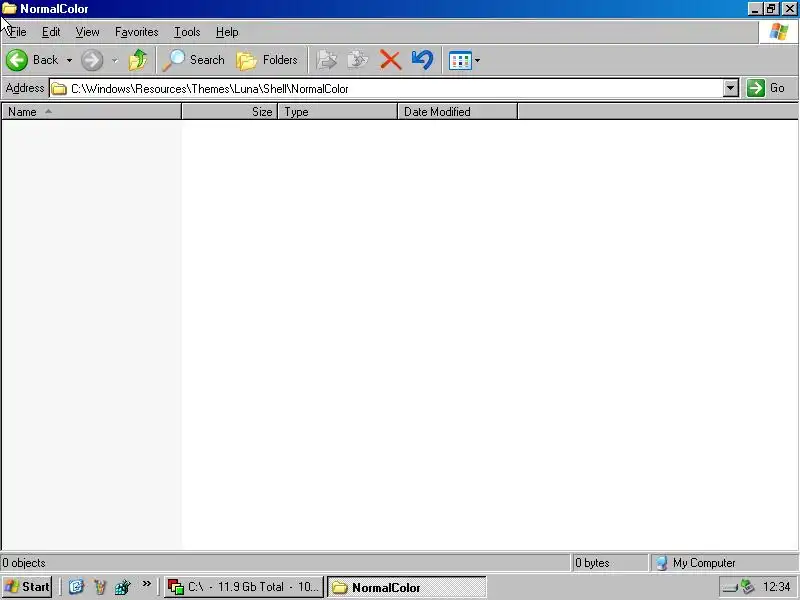Expand the Address bar dropdown list
The width and height of the screenshot is (800, 600).
(731, 88)
